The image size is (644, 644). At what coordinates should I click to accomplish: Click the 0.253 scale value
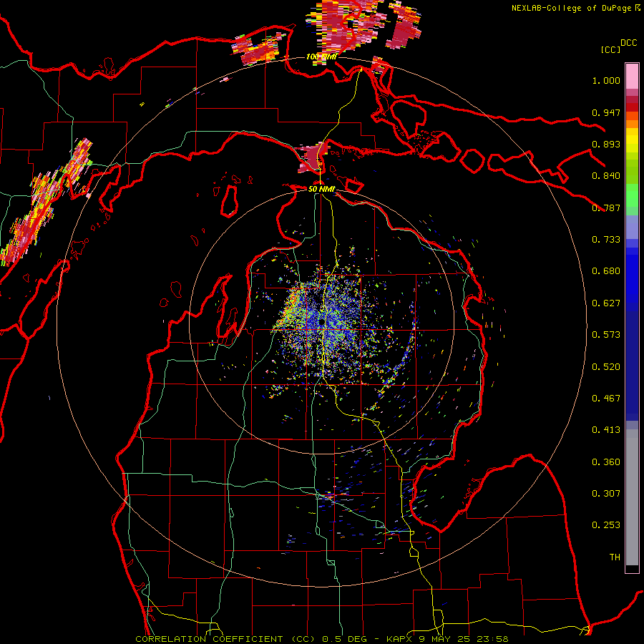tap(606, 525)
